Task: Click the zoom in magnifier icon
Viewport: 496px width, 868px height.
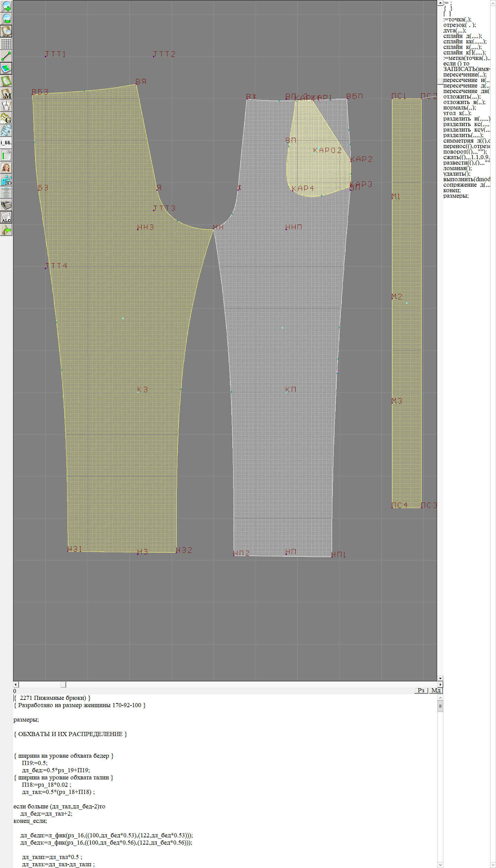Action: (x=6, y=6)
